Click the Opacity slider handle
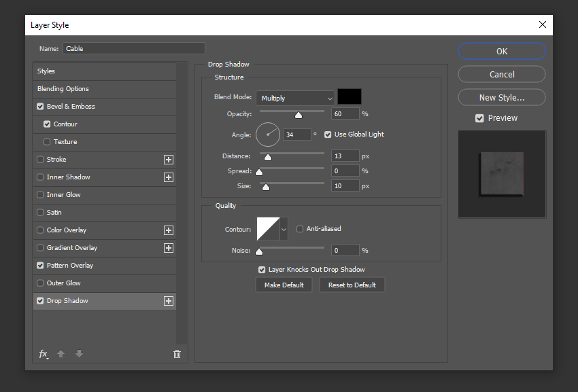Viewport: 578px width, 392px height. pos(299,115)
